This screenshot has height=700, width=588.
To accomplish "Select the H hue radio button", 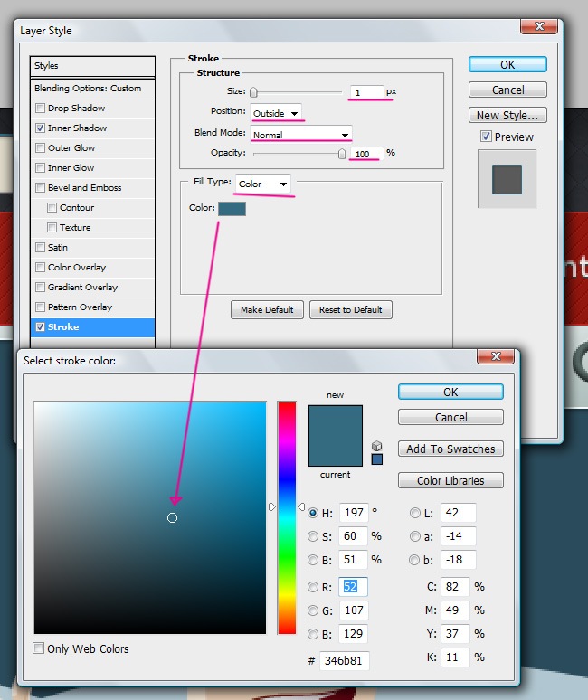I will 313,513.
